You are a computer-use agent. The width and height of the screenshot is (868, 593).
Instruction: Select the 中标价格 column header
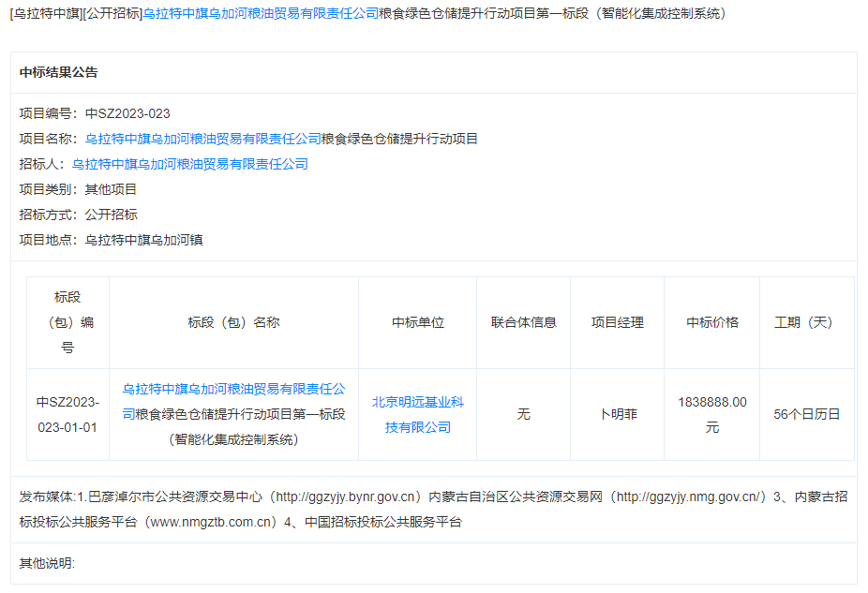711,322
